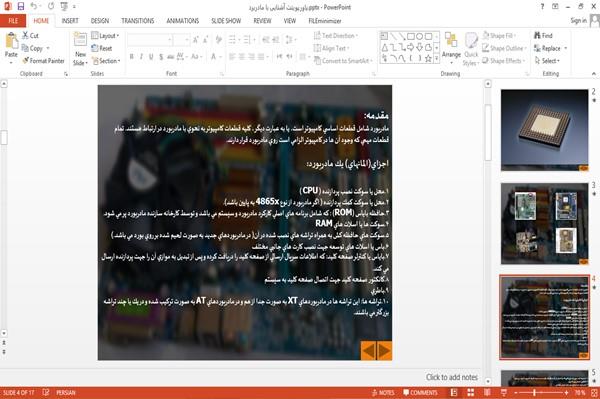Toggle Italic formatting

141,57
